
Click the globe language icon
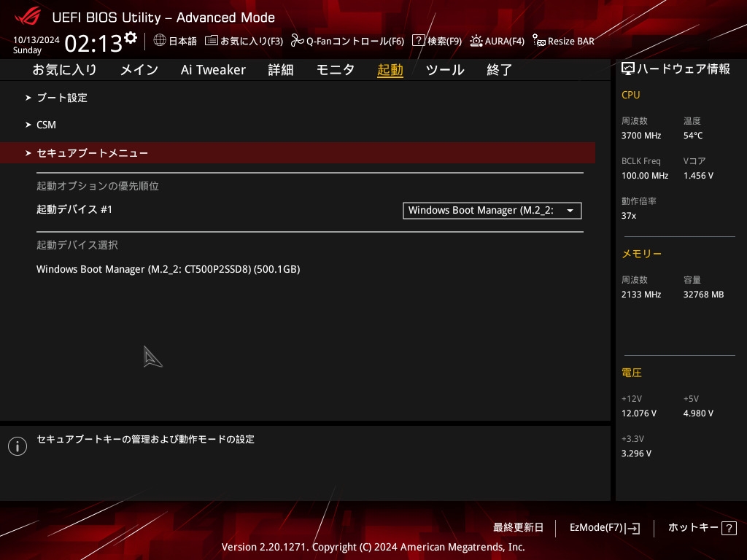pyautogui.click(x=160, y=40)
